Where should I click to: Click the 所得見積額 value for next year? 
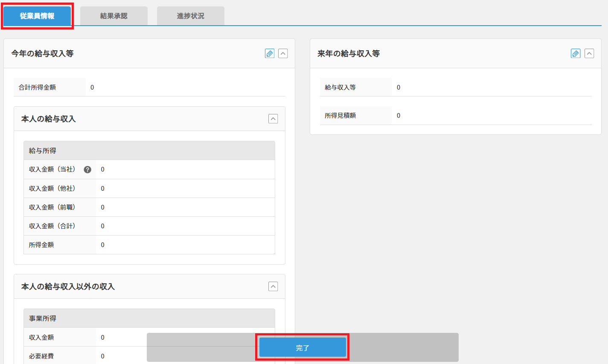coord(399,116)
